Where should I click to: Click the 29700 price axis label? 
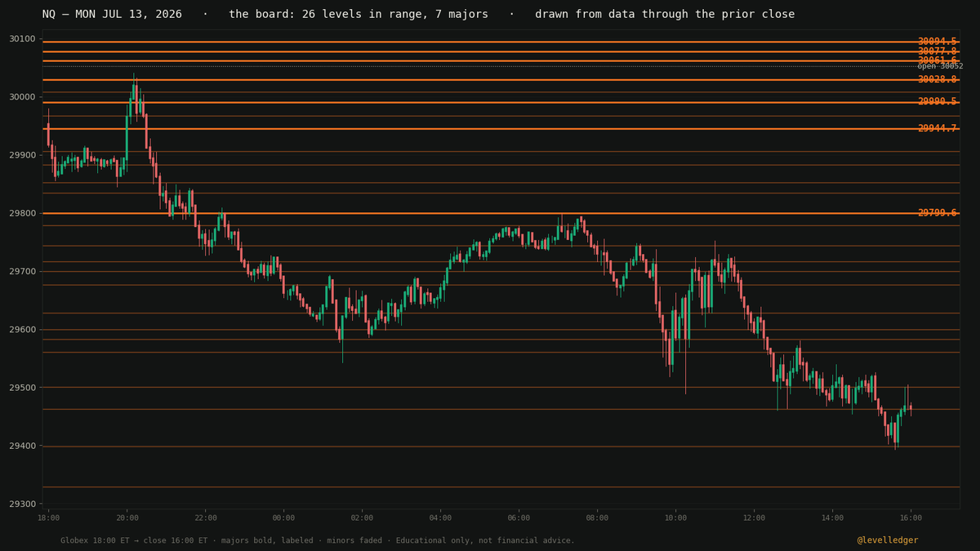coord(22,272)
